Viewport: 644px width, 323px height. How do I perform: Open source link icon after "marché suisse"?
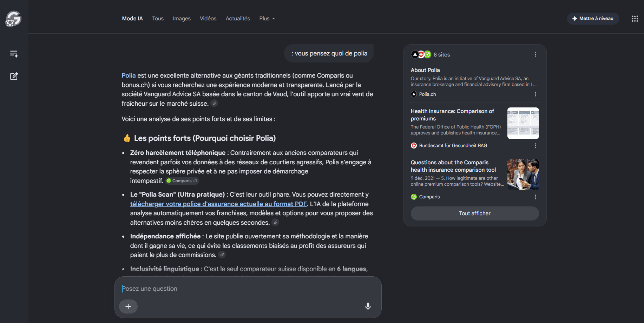click(x=214, y=103)
